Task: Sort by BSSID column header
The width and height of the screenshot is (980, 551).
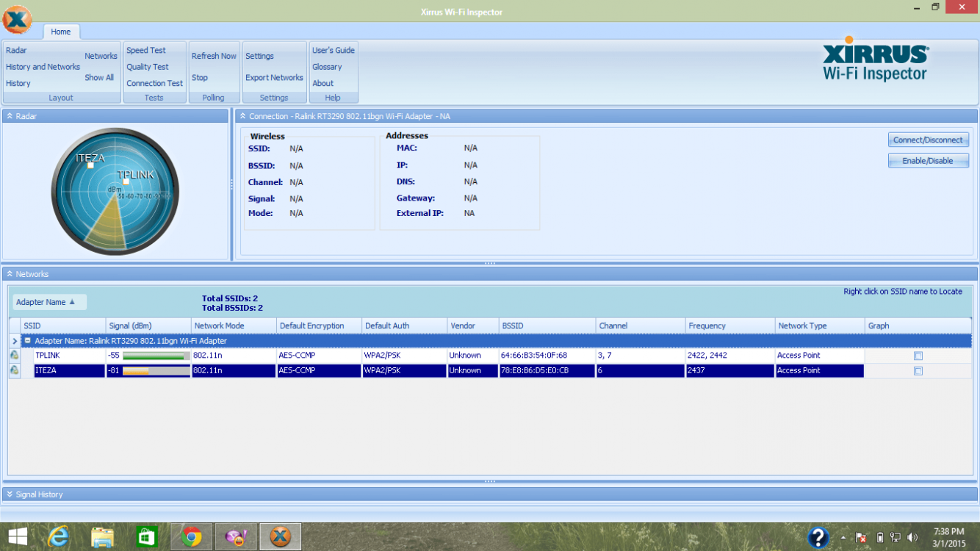Action: (x=547, y=325)
